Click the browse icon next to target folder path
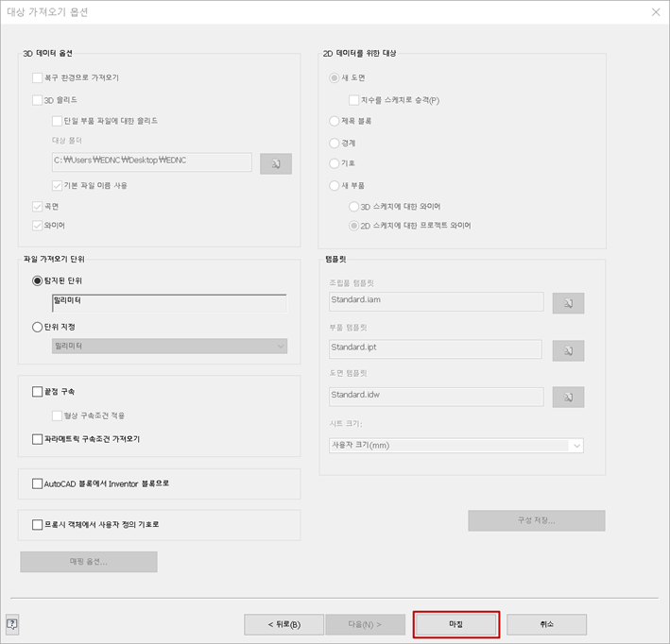Screen dimensions: 670x644 (x=276, y=163)
